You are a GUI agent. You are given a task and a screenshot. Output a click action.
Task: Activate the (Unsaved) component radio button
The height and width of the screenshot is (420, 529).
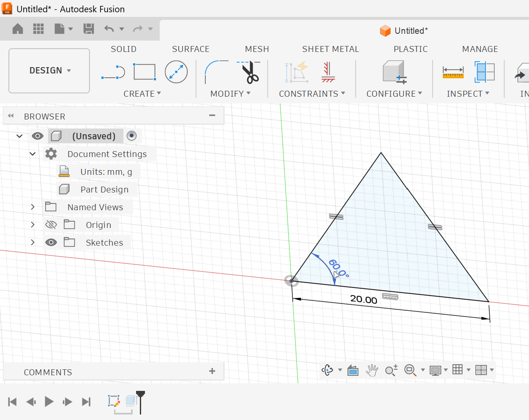click(x=132, y=135)
